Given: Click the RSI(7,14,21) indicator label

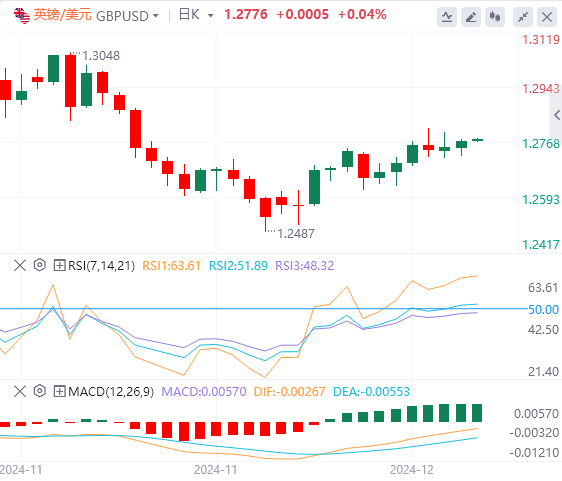Looking at the screenshot, I should tap(101, 266).
